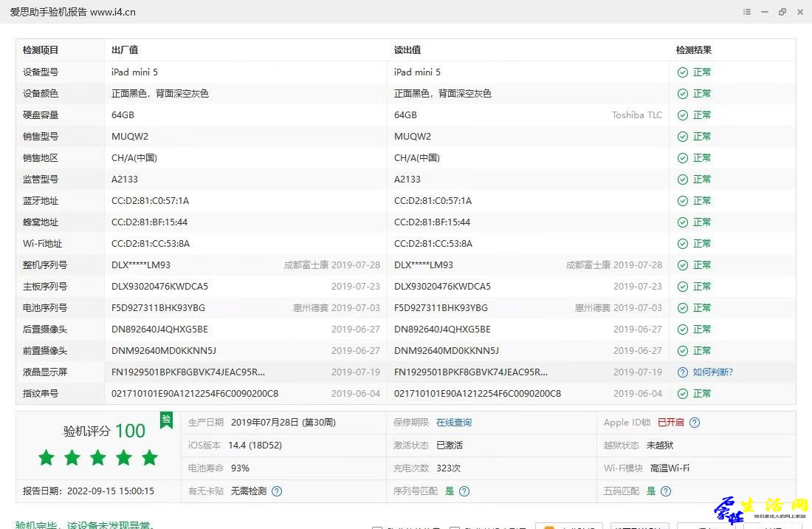Open the 在线查询 warranty link
This screenshot has height=529, width=812.
click(x=454, y=423)
